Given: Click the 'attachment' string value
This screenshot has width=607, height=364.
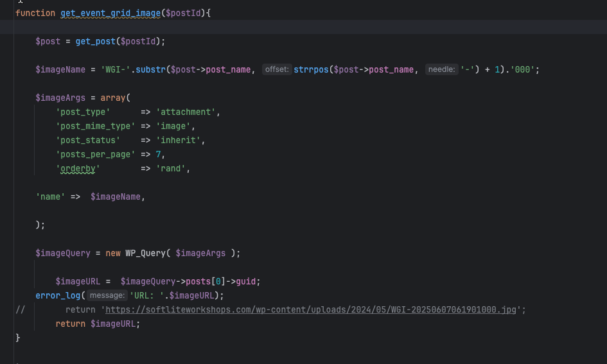Looking at the screenshot, I should tap(186, 112).
